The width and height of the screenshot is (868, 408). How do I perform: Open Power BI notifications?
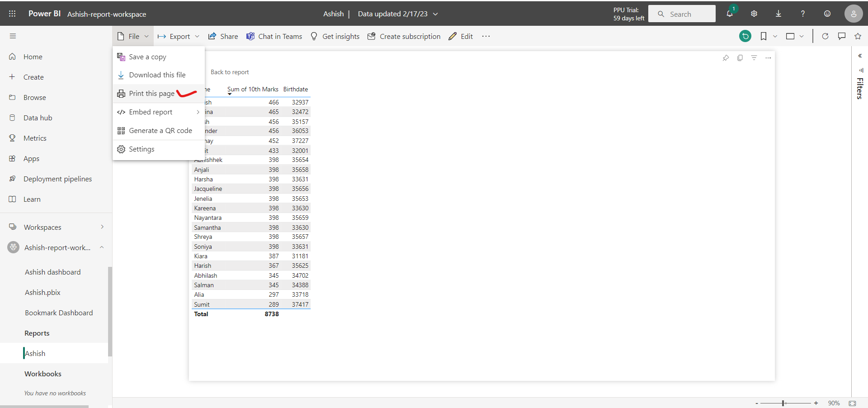[x=730, y=14]
